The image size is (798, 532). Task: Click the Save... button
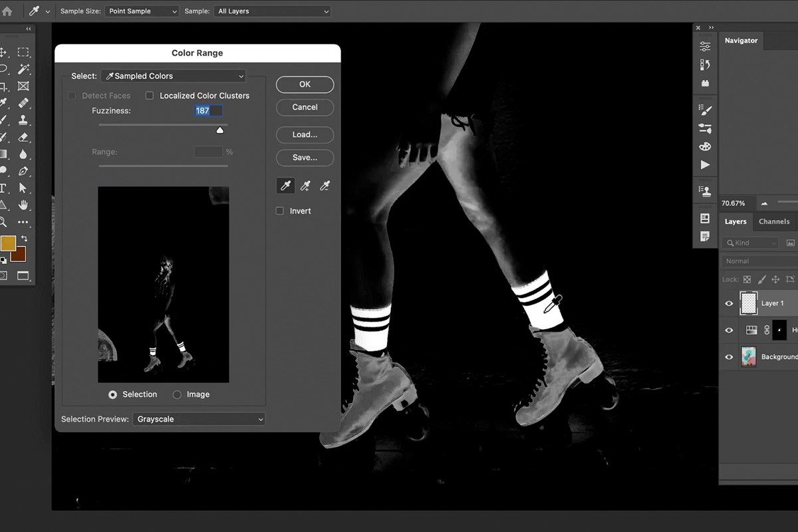tap(305, 158)
